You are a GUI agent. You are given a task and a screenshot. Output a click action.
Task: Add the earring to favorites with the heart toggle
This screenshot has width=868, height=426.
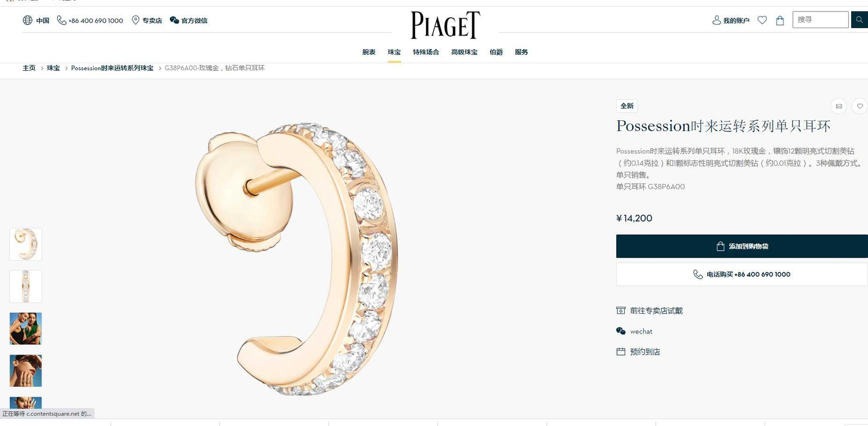860,106
